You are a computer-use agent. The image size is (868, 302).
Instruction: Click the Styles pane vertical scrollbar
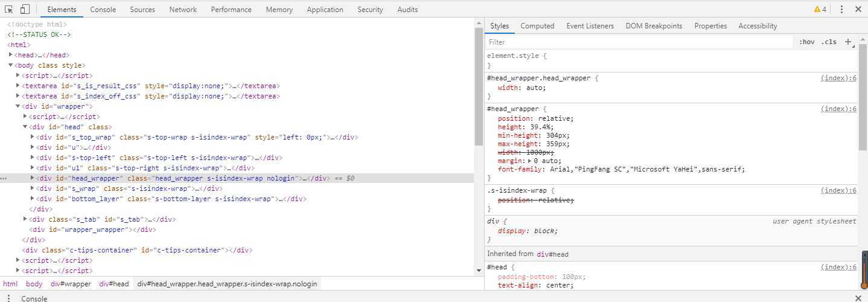tap(863, 97)
